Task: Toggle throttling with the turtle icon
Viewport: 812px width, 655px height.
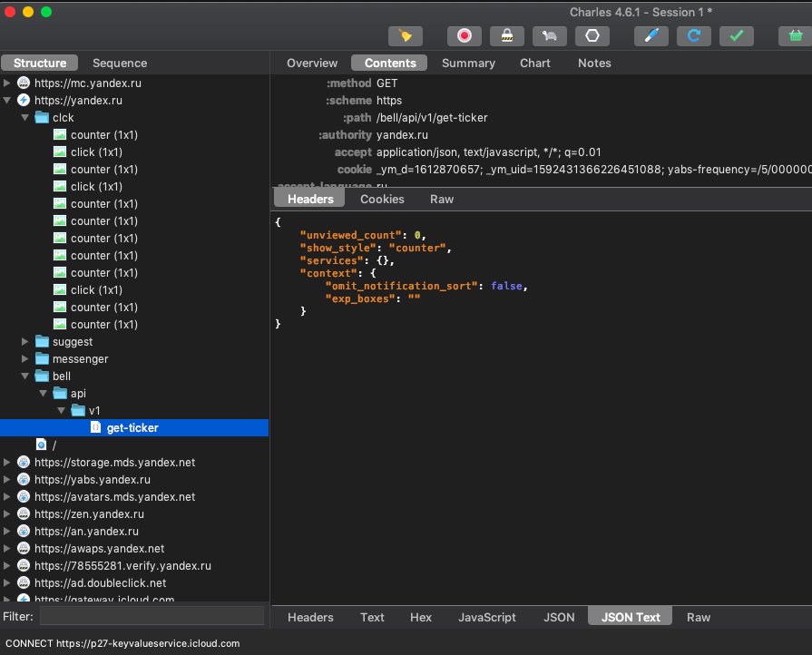Action: point(550,35)
